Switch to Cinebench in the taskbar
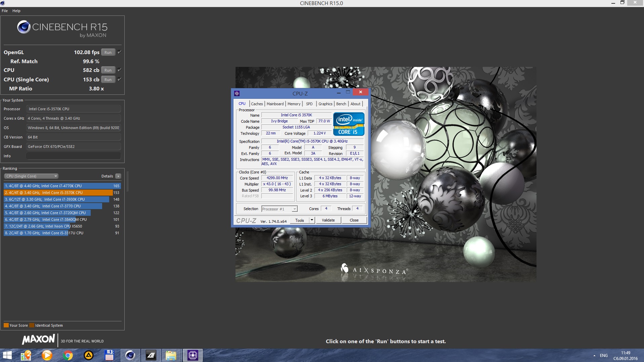644x362 pixels. click(x=130, y=355)
